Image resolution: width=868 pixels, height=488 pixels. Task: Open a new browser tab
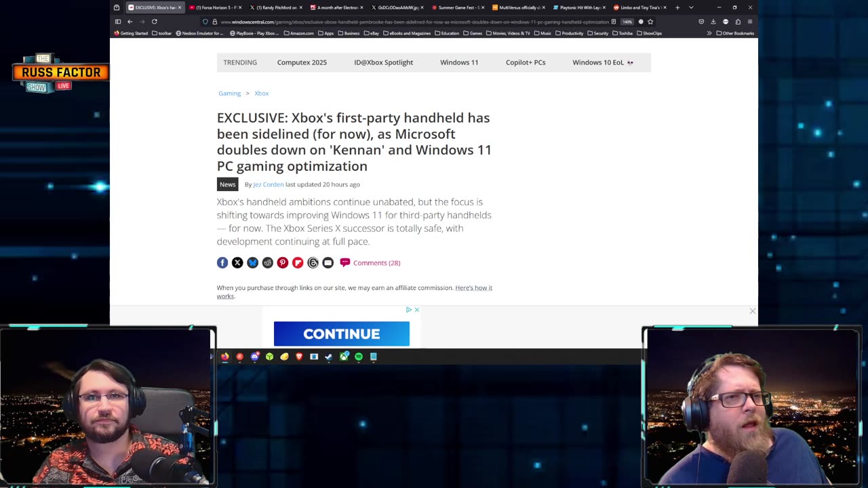point(677,7)
